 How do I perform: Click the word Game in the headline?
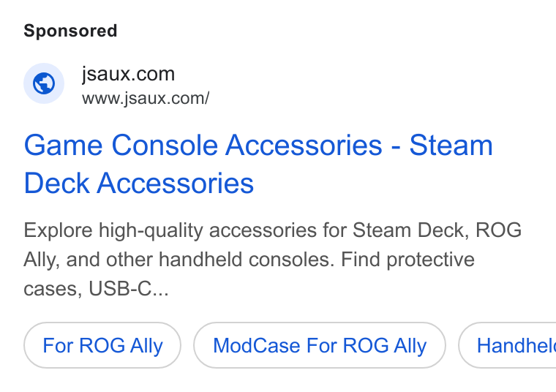[63, 145]
